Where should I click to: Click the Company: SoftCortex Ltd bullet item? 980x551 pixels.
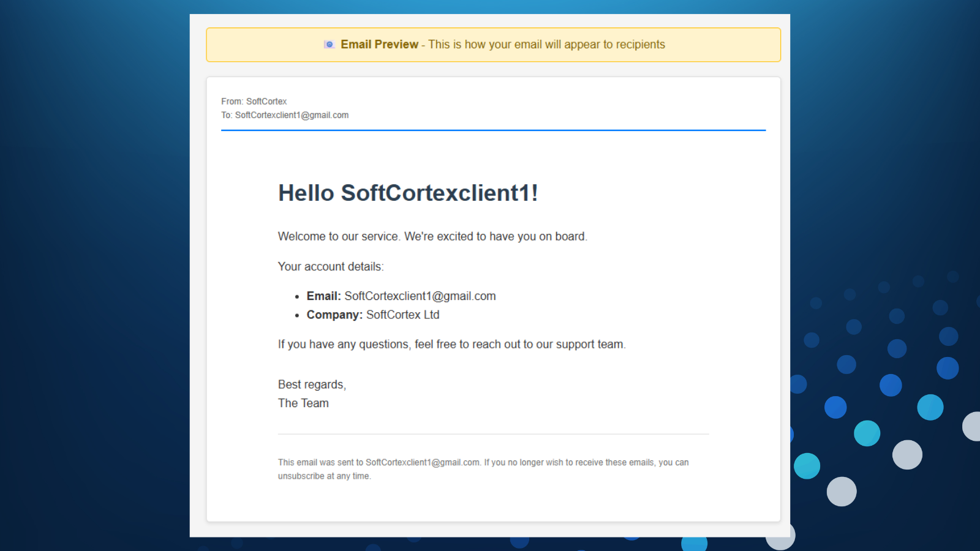tap(372, 315)
